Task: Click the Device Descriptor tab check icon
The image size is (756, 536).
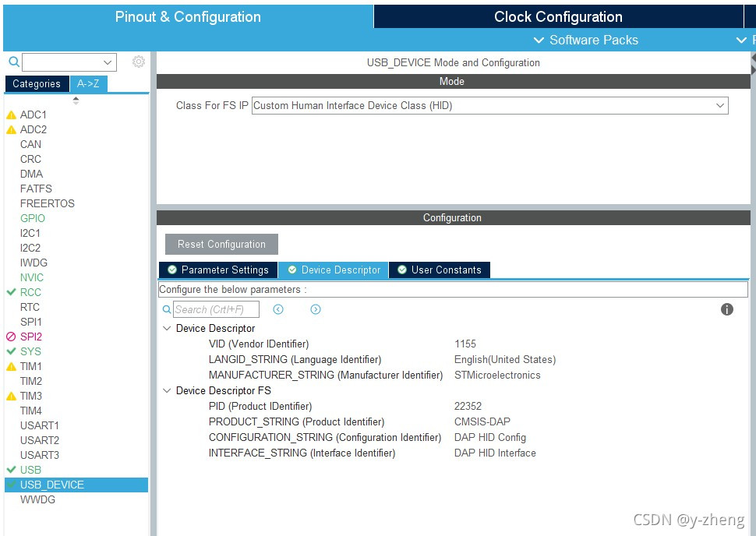Action: (292, 270)
